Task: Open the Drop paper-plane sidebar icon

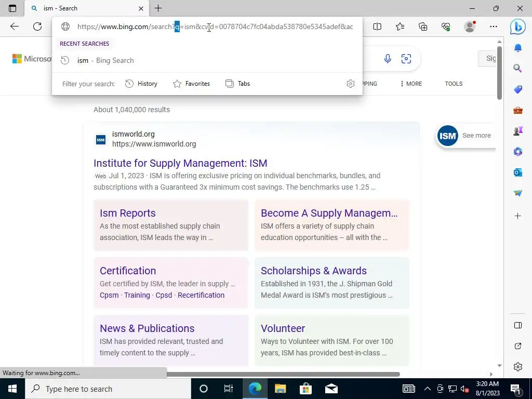Action: 518,193
